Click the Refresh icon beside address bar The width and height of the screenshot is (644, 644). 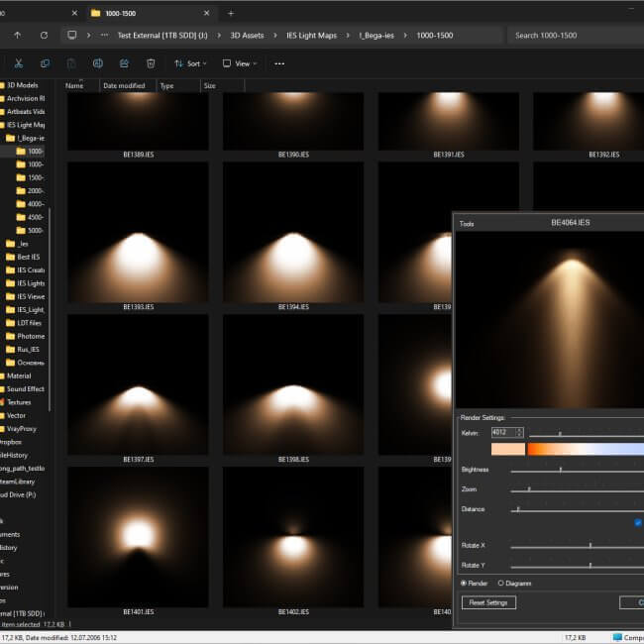[44, 35]
